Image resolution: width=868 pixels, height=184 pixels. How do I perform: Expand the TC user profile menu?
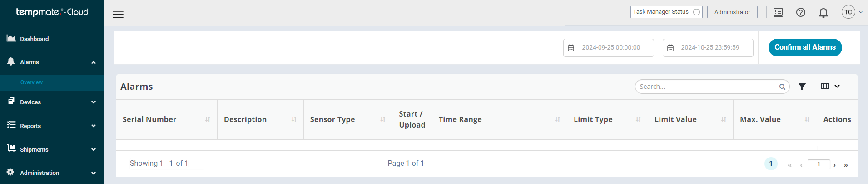[852, 12]
